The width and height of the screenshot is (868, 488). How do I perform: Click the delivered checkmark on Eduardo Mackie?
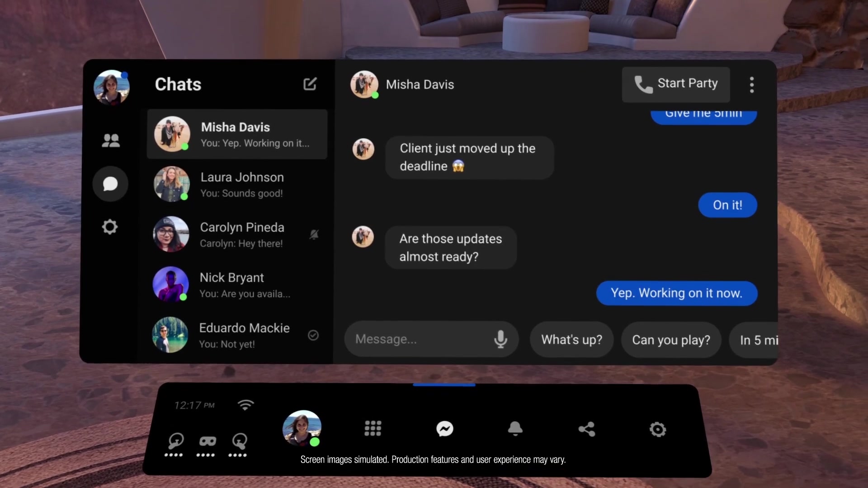tap(313, 335)
